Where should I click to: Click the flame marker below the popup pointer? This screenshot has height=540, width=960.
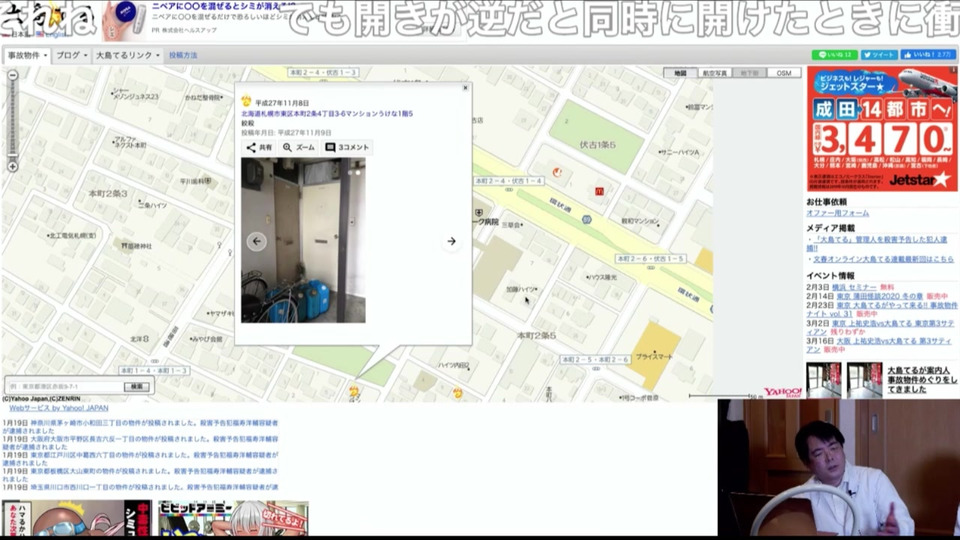354,391
